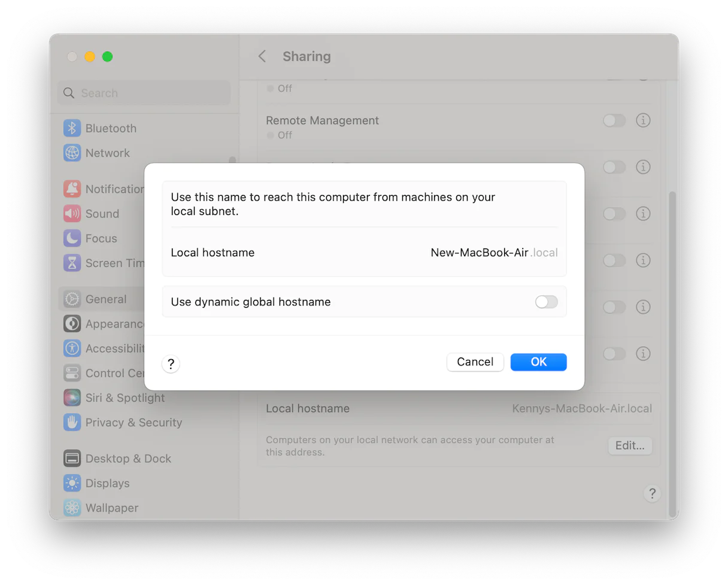
Task: Edit the New-MacBook-Air hostname field
Action: click(x=480, y=253)
